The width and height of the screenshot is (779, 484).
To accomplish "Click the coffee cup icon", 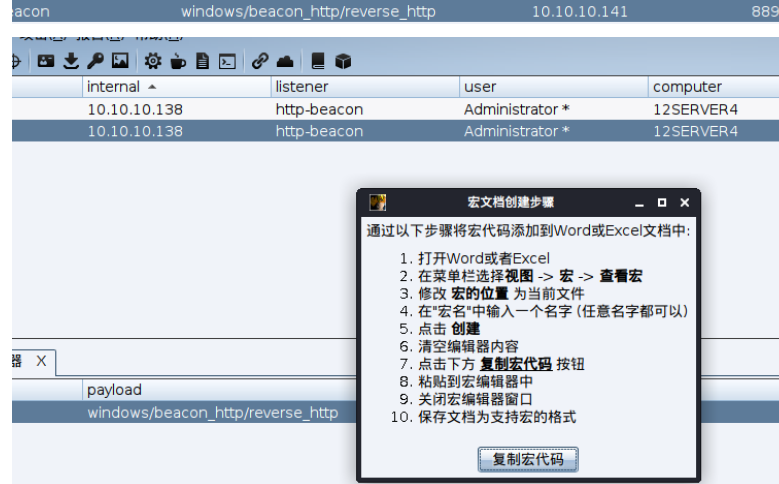I will click(178, 61).
